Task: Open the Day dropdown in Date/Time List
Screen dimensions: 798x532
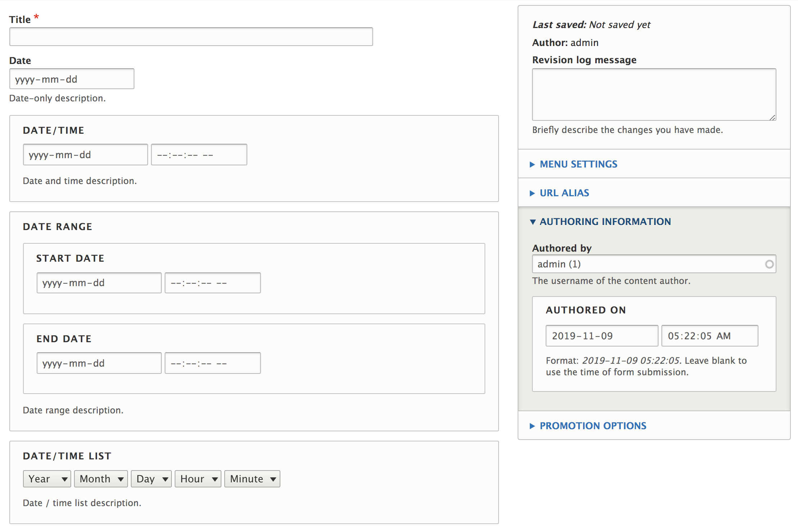Action: tap(151, 478)
